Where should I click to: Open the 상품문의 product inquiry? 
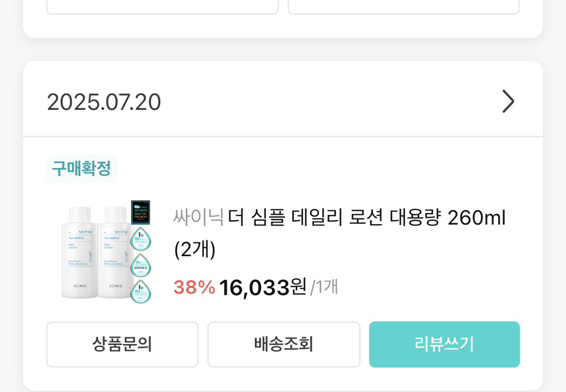pyautogui.click(x=122, y=344)
